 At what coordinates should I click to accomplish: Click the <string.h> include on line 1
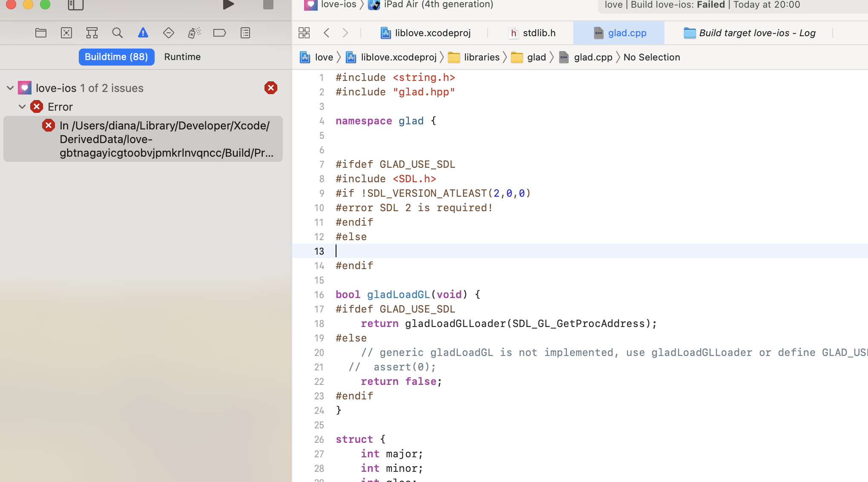coord(424,77)
